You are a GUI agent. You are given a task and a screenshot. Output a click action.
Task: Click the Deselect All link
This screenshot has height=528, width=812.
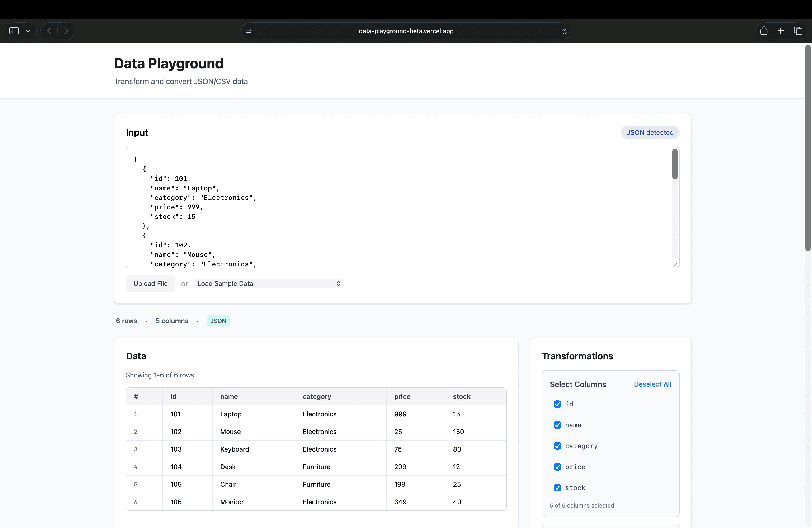point(652,384)
